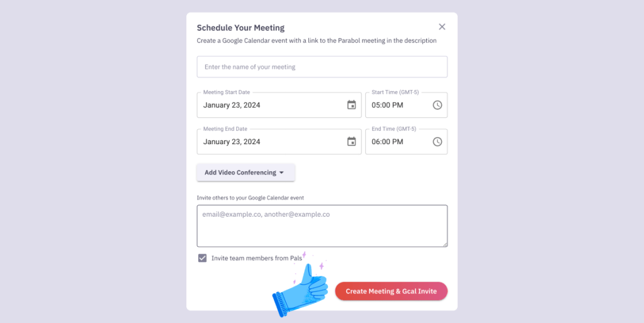Open the End Time clock picker icon
This screenshot has width=644, height=323.
click(x=438, y=142)
